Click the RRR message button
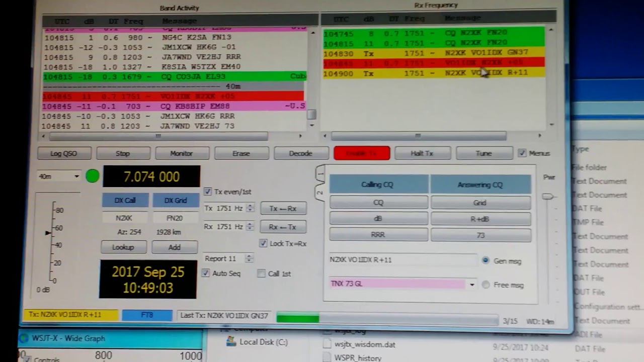The image size is (644, 362). click(x=378, y=235)
